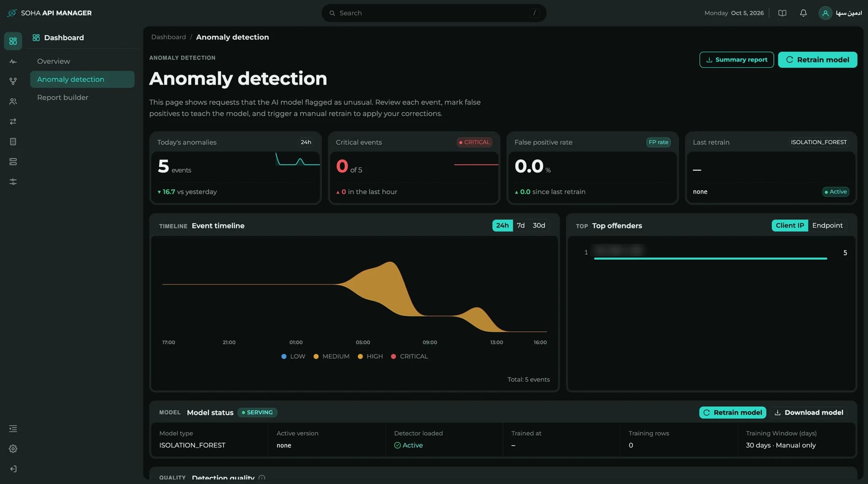Open the documentation book icon
The height and width of the screenshot is (484, 868).
pos(782,13)
